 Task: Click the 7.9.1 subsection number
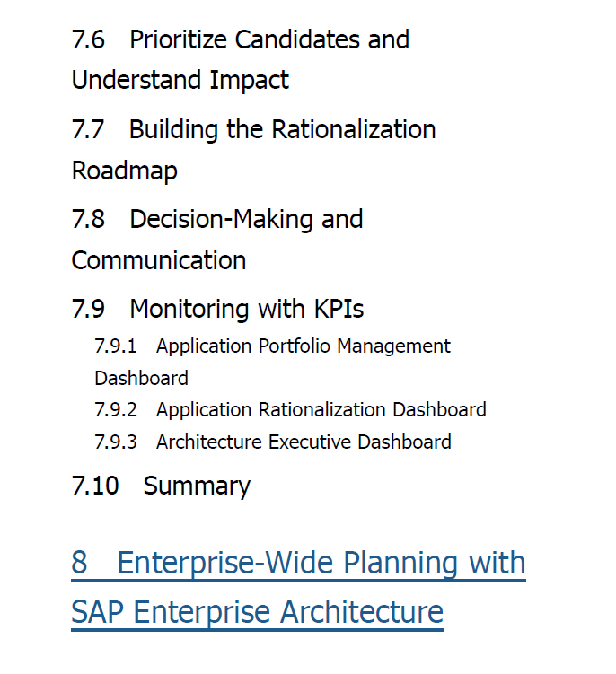[x=115, y=346]
